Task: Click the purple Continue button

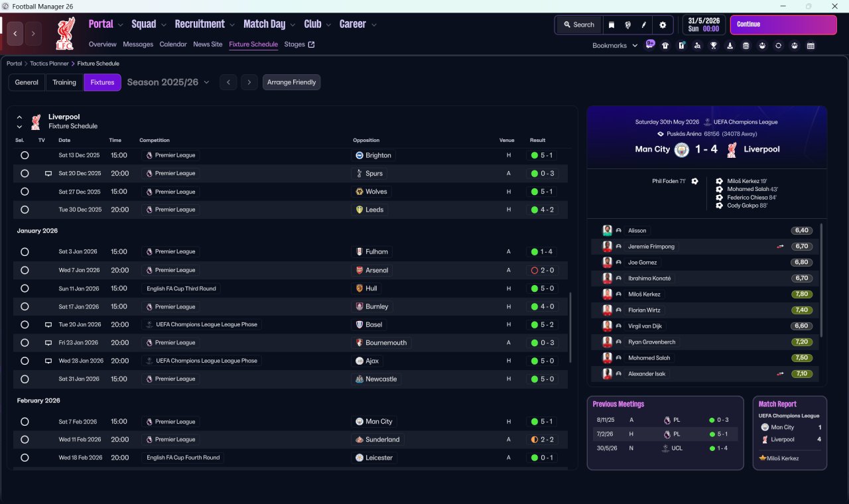Action: pyautogui.click(x=783, y=25)
